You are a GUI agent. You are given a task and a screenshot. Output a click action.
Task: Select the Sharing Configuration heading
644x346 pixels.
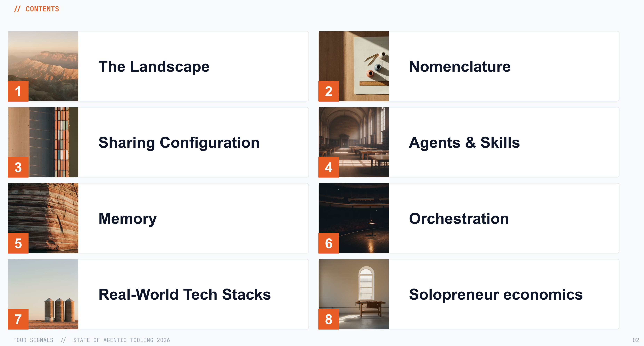pos(179,143)
